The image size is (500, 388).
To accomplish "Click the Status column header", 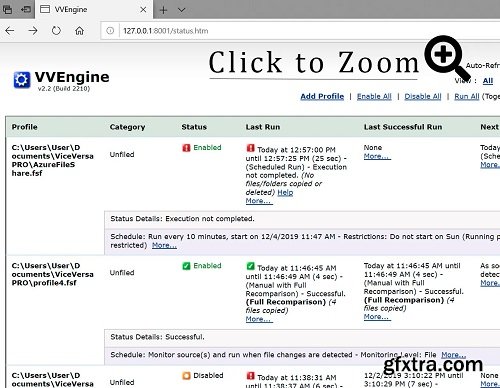I will (x=194, y=127).
